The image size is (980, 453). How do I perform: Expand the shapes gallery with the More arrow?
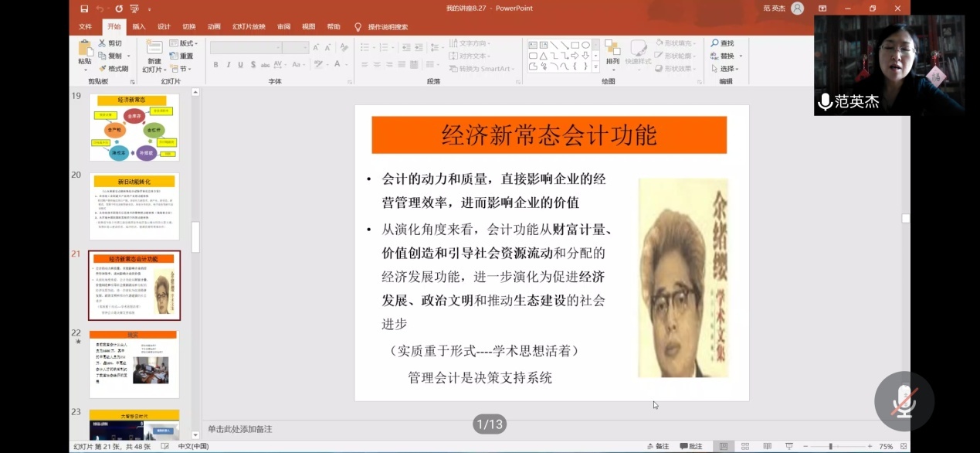595,66
